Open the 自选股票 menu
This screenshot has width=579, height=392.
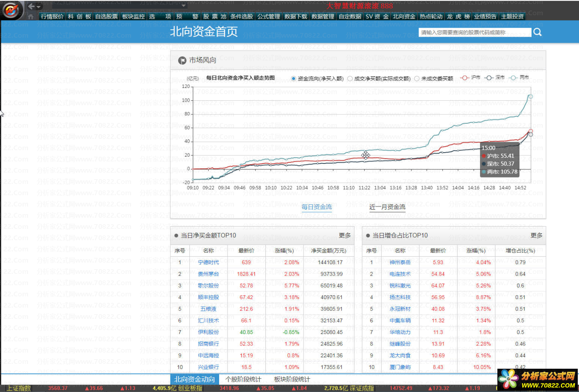point(107,16)
